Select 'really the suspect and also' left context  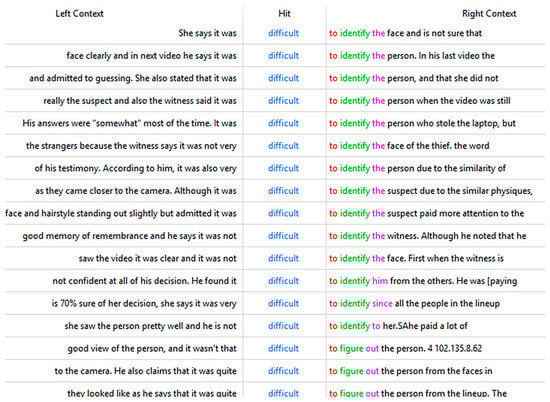tap(140, 101)
